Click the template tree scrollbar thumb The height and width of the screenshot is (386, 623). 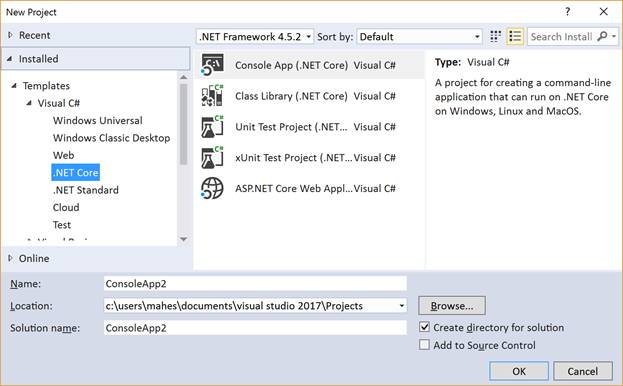[183, 124]
